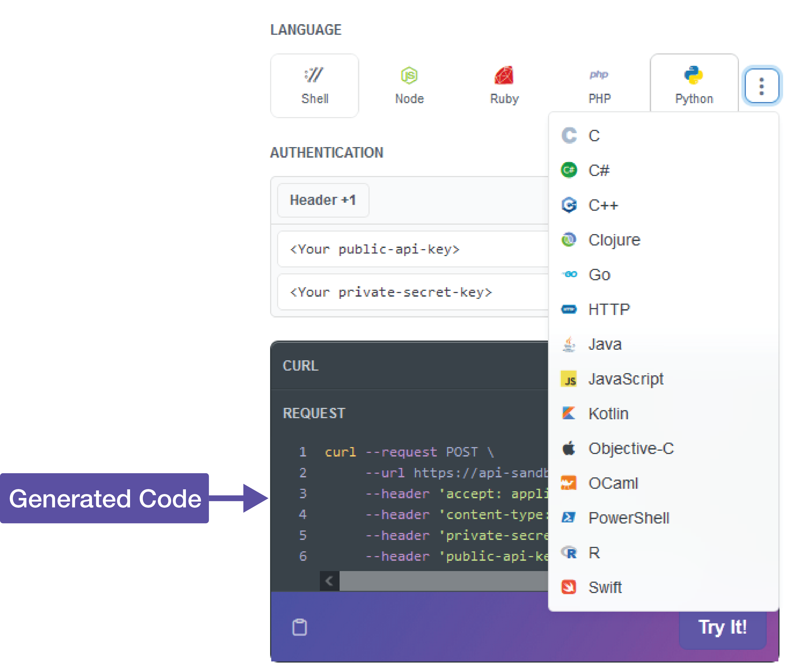Select the Go language option
Viewport: 797px width, 672px height.
tap(599, 274)
